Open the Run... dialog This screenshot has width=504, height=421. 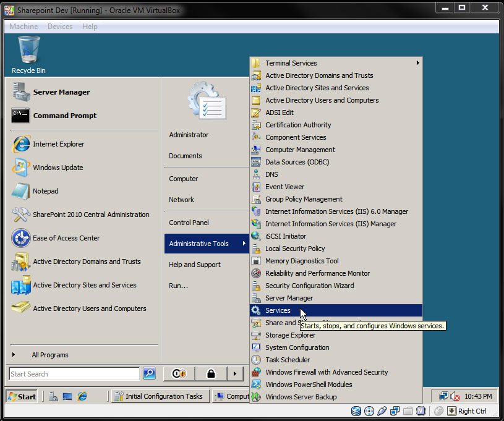[x=207, y=286]
